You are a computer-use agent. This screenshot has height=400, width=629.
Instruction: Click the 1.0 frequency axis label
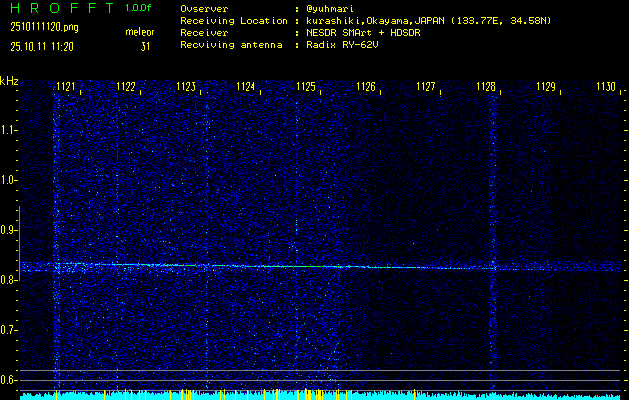coord(7,181)
